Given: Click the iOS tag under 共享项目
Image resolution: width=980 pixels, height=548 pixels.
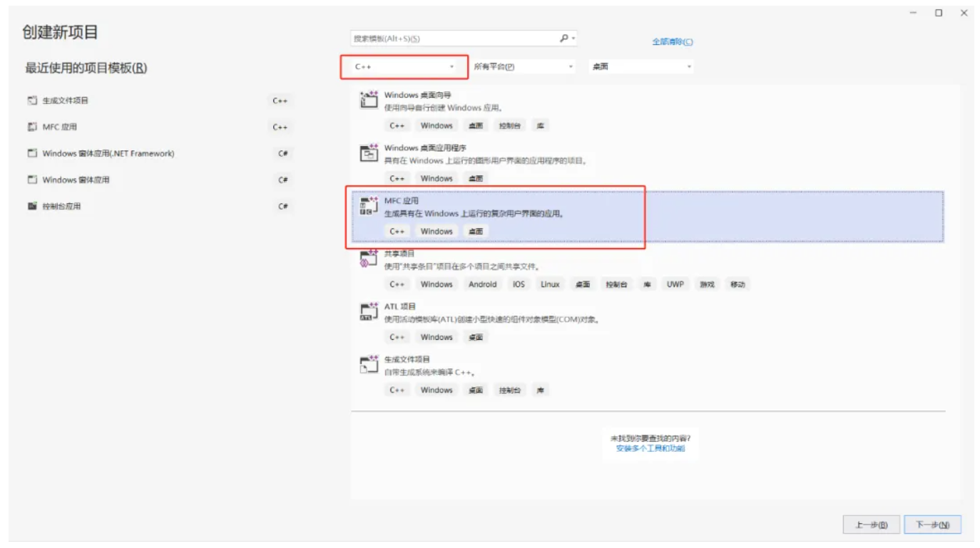Looking at the screenshot, I should click(519, 284).
